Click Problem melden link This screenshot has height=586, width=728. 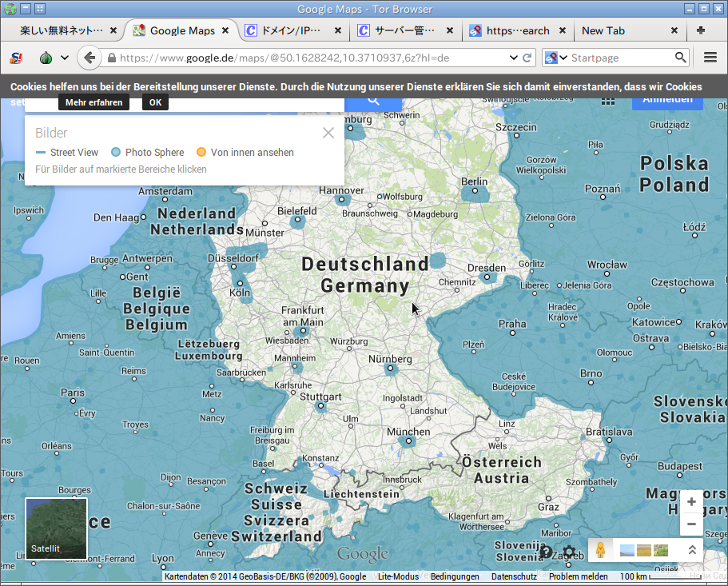pos(578,576)
